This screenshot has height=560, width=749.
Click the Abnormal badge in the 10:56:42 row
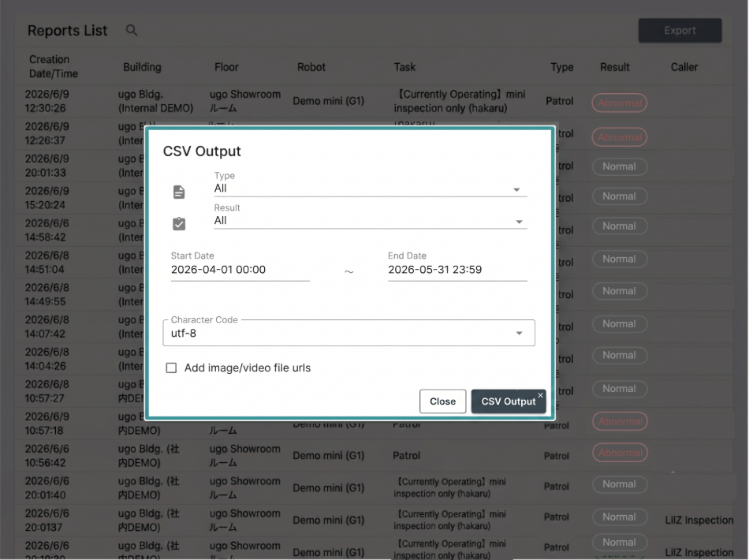click(x=620, y=453)
